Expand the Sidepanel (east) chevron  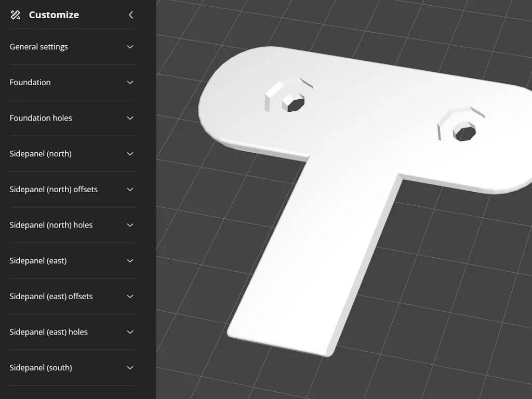pos(130,261)
